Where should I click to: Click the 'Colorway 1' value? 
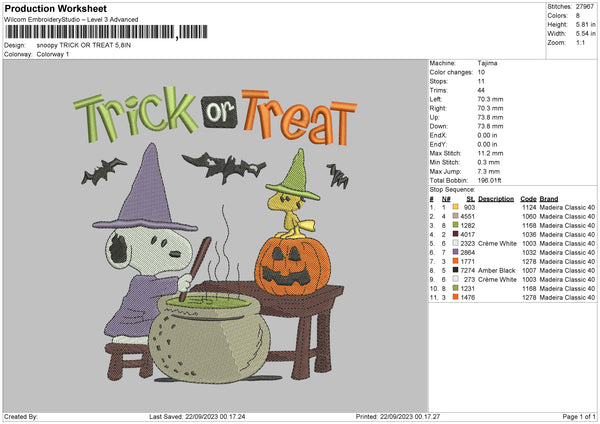(x=53, y=54)
